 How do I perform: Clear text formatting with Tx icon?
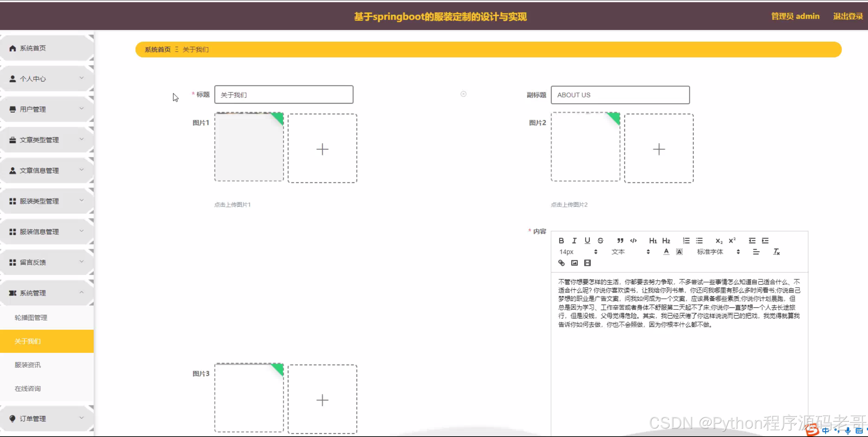point(776,252)
